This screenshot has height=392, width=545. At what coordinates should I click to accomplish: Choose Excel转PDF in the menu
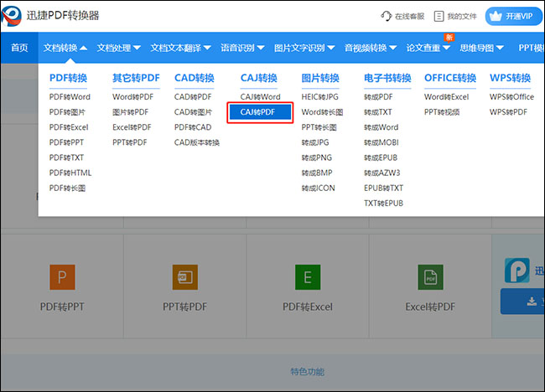132,127
